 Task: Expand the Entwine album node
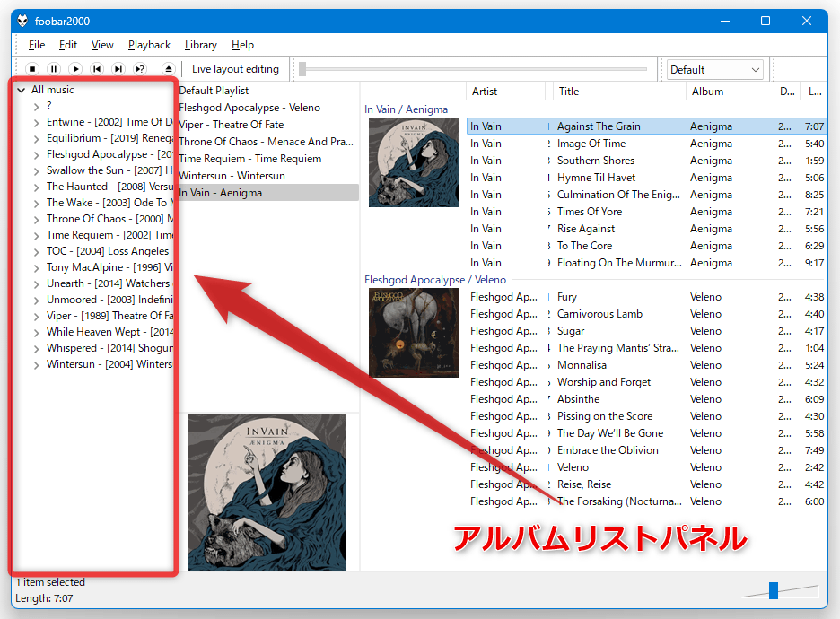(x=37, y=123)
